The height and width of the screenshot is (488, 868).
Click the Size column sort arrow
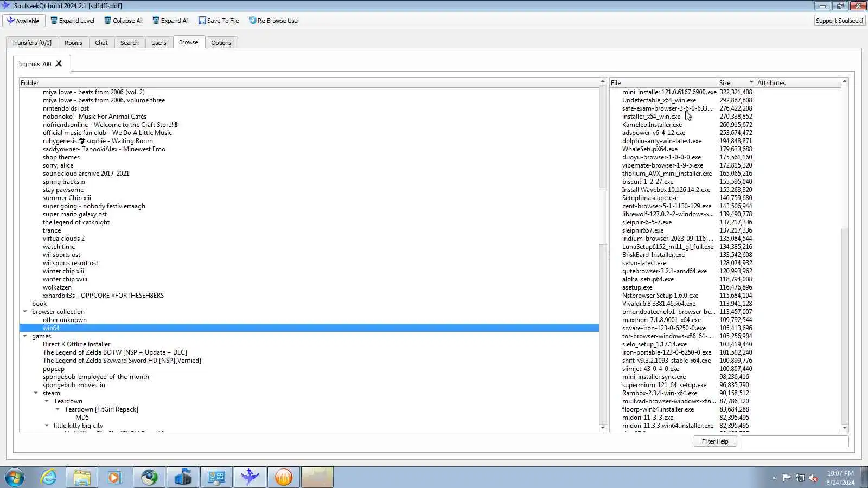coord(751,82)
